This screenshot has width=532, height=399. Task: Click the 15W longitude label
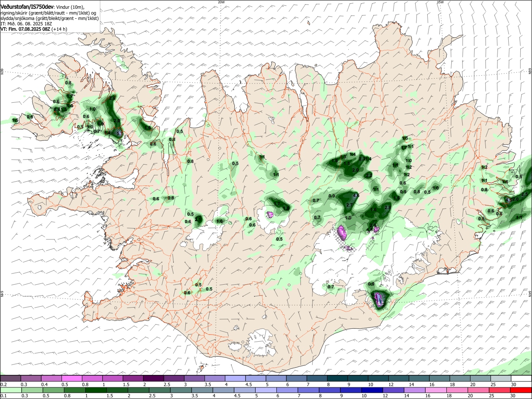(440, 2)
